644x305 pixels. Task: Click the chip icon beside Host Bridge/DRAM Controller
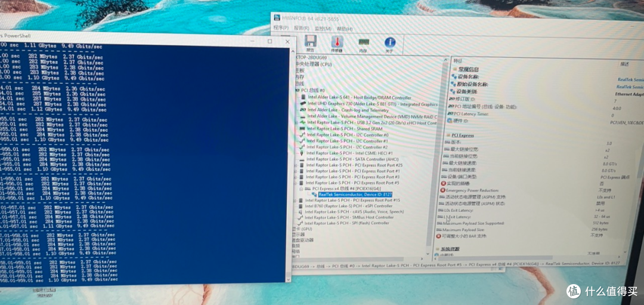tap(303, 97)
